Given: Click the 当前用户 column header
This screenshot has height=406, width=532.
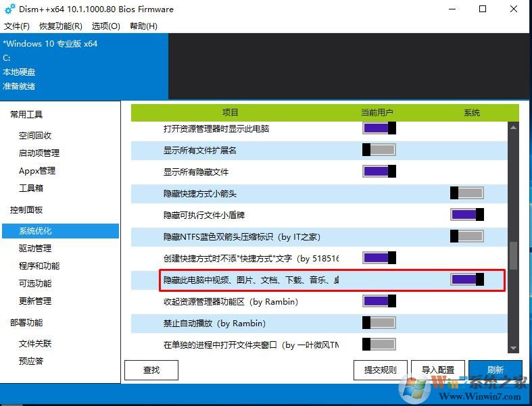Looking at the screenshot, I should coord(377,113).
